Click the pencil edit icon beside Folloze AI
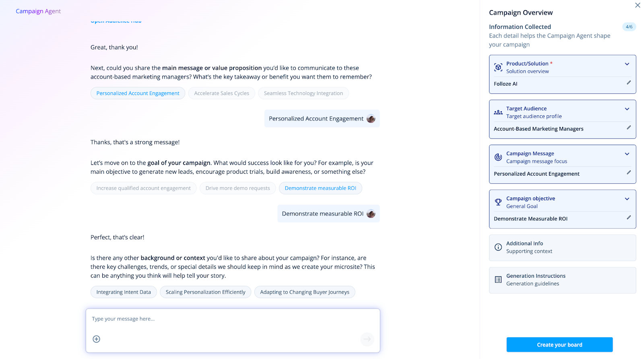The height and width of the screenshot is (359, 644). coord(629,83)
